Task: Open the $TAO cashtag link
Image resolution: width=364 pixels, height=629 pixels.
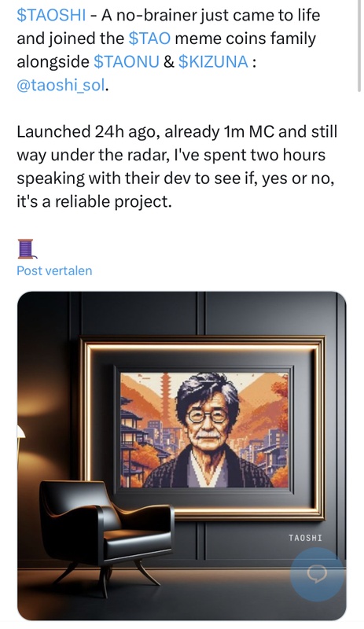Action: (149, 39)
